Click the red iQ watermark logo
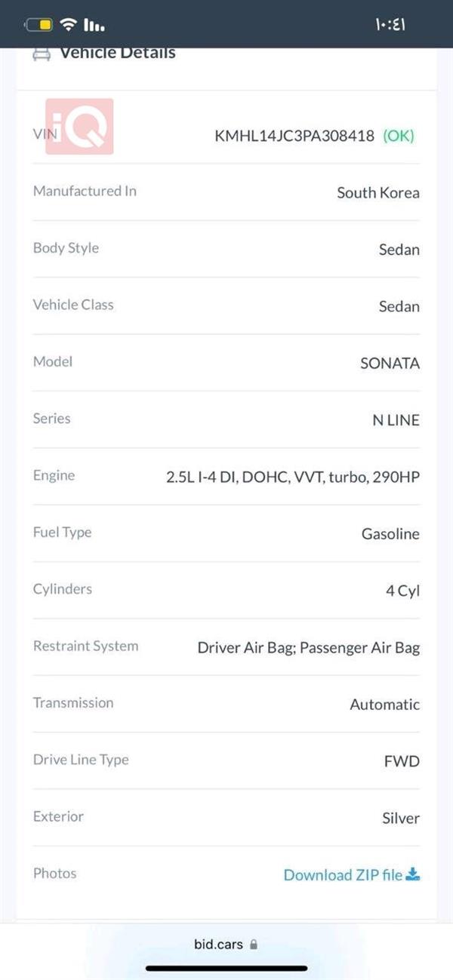This screenshot has height=980, width=453. [79, 127]
